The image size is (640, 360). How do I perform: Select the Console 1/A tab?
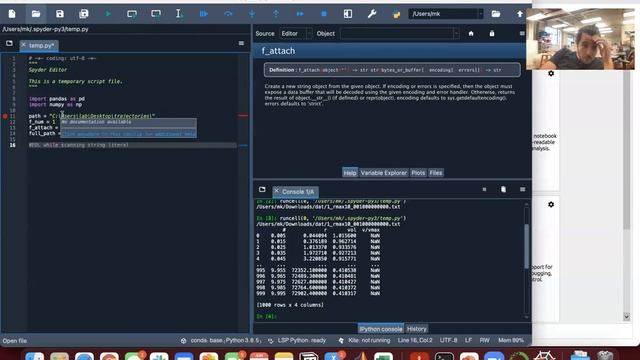296,191
